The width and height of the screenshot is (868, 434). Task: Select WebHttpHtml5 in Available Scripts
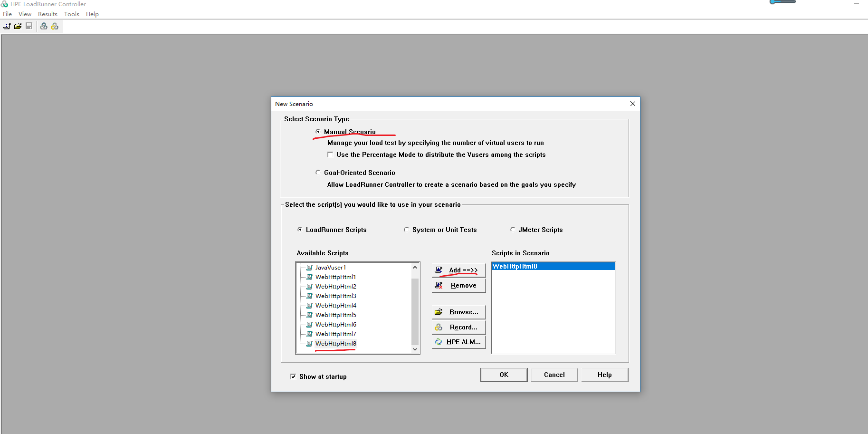point(335,315)
